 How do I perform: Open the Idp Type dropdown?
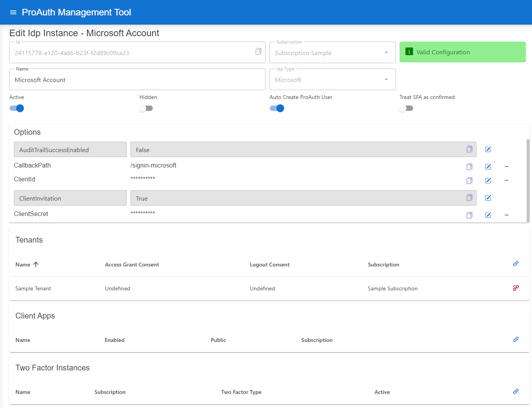[x=332, y=80]
